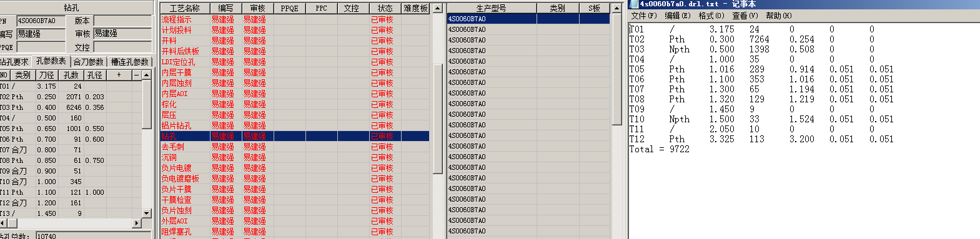
Task: Switch to the 钻孔要求 tab
Action: [14, 62]
